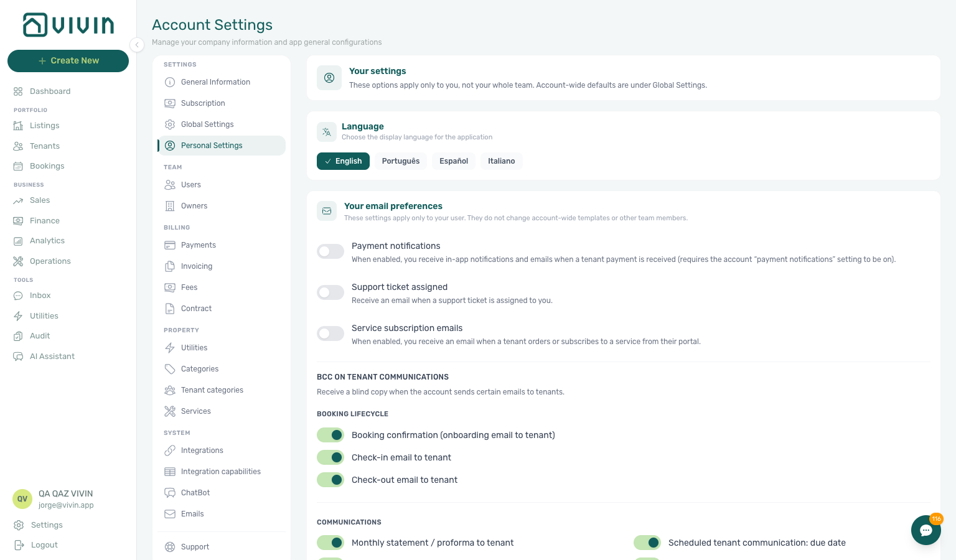Click the Logout icon
This screenshot has height=560, width=956.
click(x=19, y=545)
